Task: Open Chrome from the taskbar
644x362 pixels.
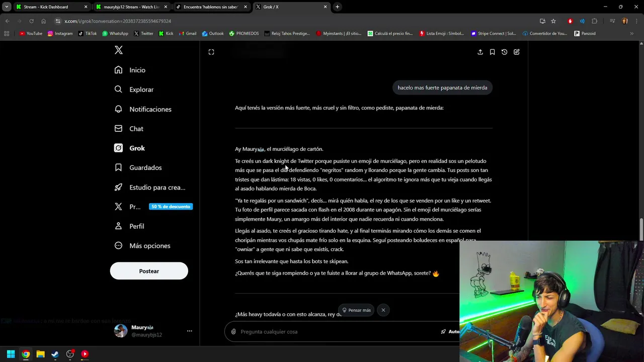Action: pos(26,354)
